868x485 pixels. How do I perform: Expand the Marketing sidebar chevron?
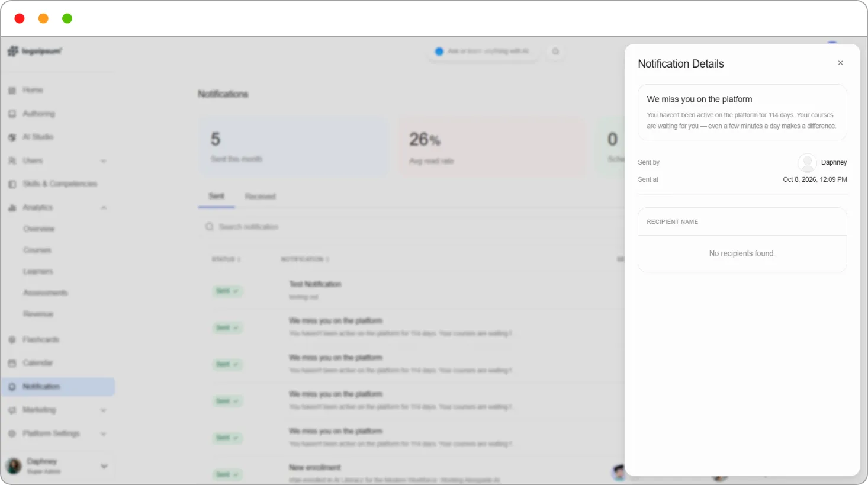click(x=104, y=410)
